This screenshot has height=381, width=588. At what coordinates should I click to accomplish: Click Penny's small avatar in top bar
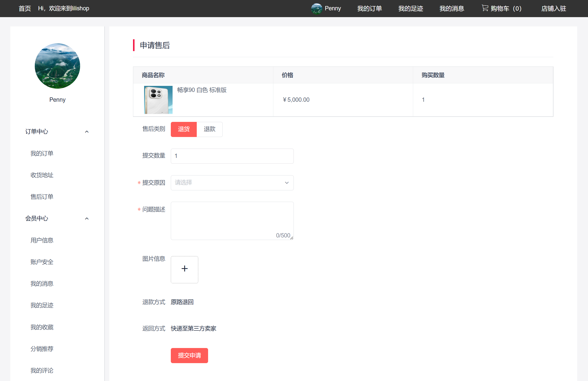coord(317,9)
